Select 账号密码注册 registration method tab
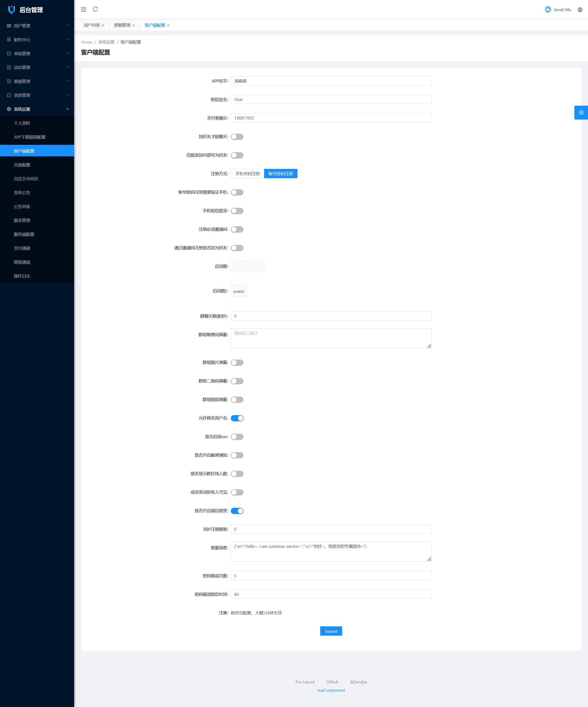The image size is (588, 707). [x=281, y=173]
